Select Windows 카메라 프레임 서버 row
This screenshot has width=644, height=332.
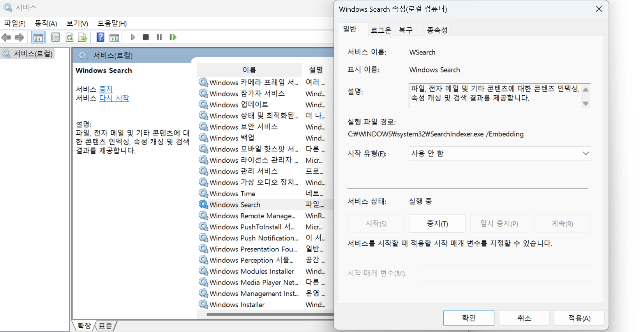click(265, 82)
